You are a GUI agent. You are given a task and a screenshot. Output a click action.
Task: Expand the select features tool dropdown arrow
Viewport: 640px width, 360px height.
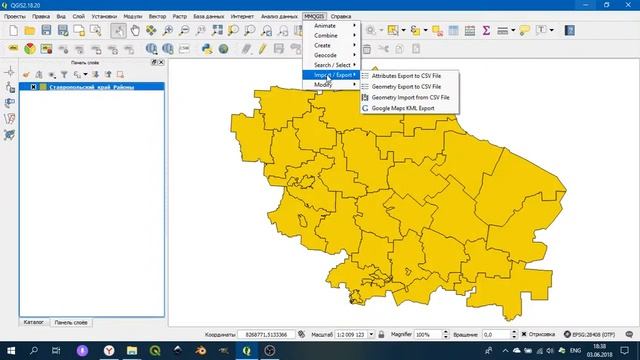click(x=403, y=30)
